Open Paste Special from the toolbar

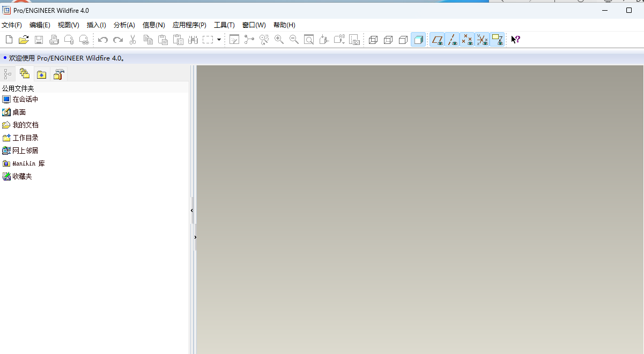coord(178,40)
